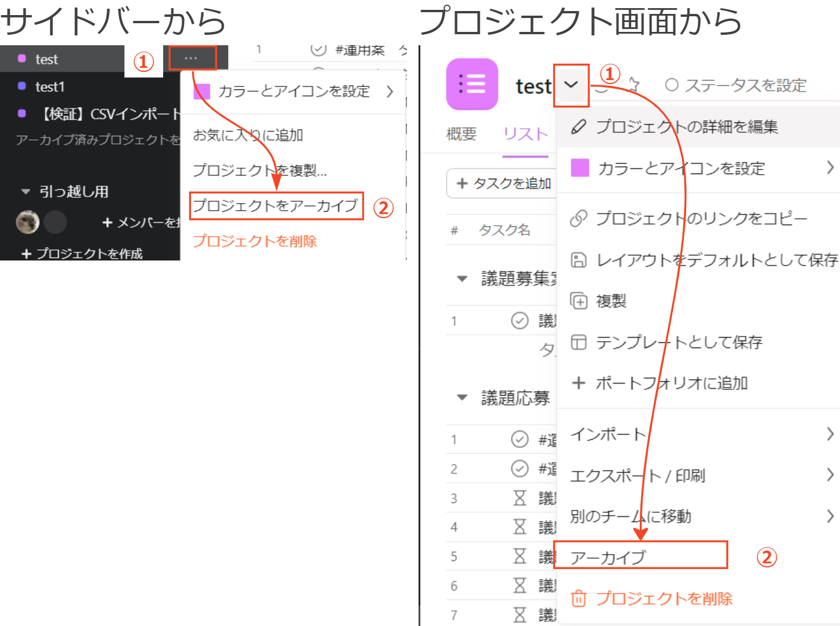Collapse the 引っ越し用 team section
Screen dimensions: 840x626
click(25, 191)
